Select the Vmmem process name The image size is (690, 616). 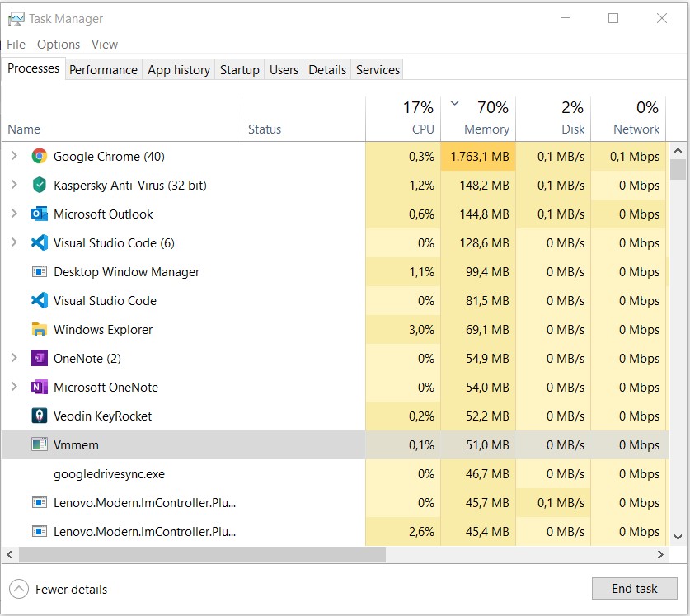click(76, 445)
